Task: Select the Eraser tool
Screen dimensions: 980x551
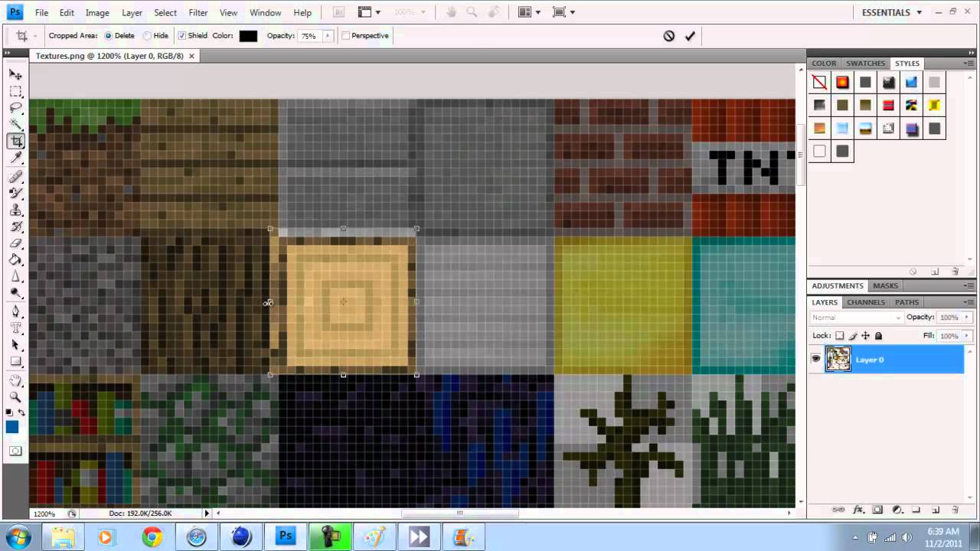Action: tap(15, 243)
